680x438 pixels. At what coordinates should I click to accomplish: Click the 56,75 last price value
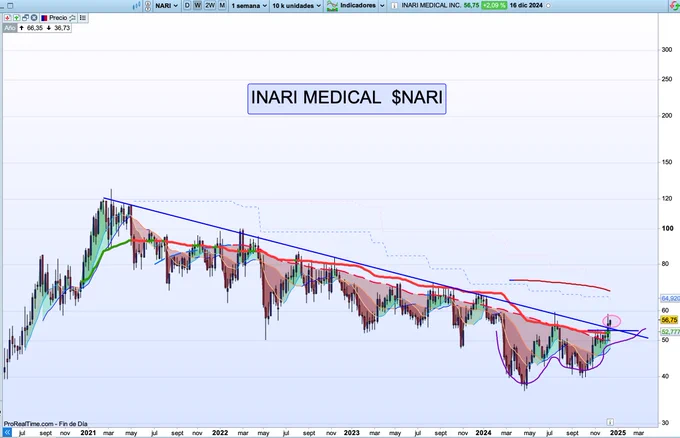click(x=471, y=6)
